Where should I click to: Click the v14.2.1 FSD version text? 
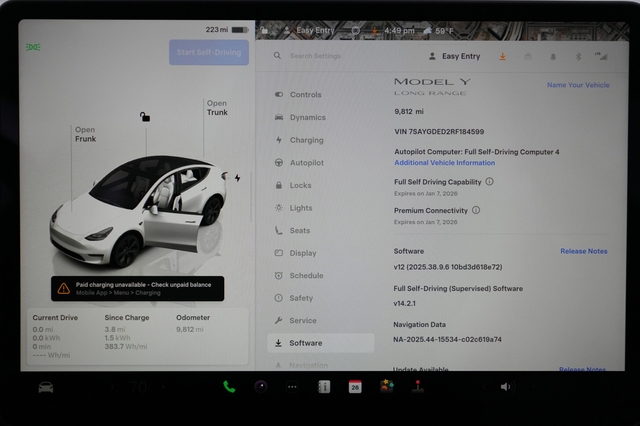[x=404, y=303]
